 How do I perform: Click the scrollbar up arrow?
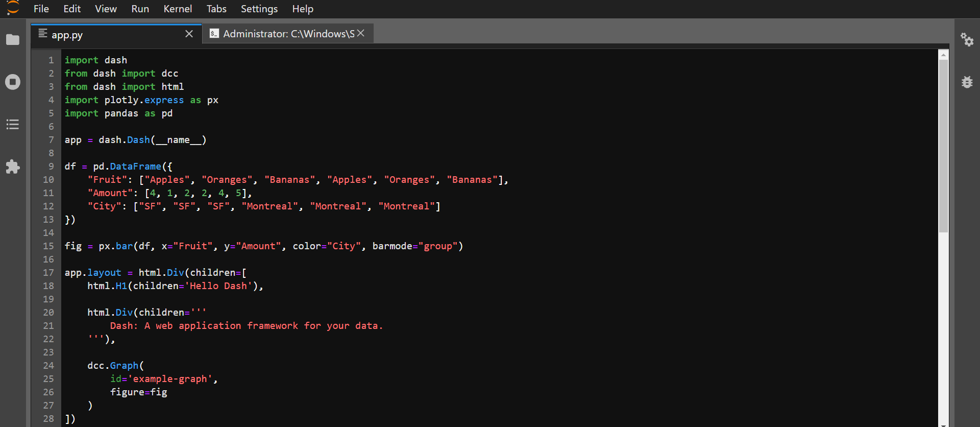(943, 54)
